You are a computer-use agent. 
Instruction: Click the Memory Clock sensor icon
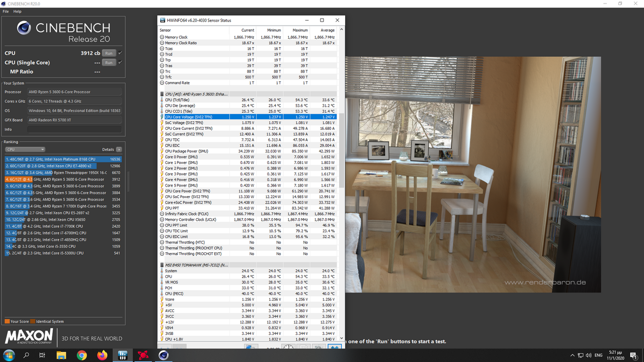pos(162,37)
